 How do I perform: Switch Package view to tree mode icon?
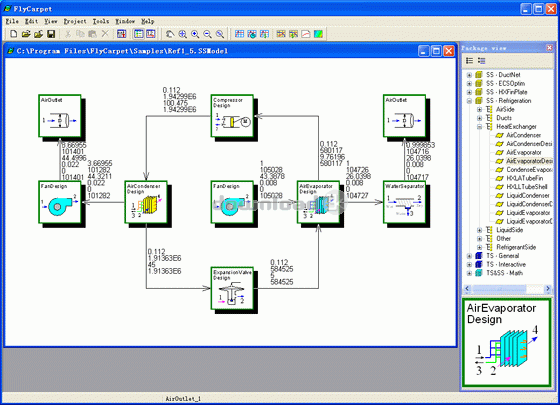click(481, 61)
